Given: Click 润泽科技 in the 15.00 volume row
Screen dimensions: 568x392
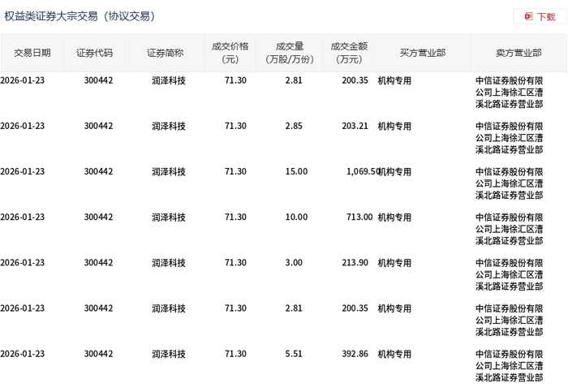Looking at the screenshot, I should tap(169, 172).
